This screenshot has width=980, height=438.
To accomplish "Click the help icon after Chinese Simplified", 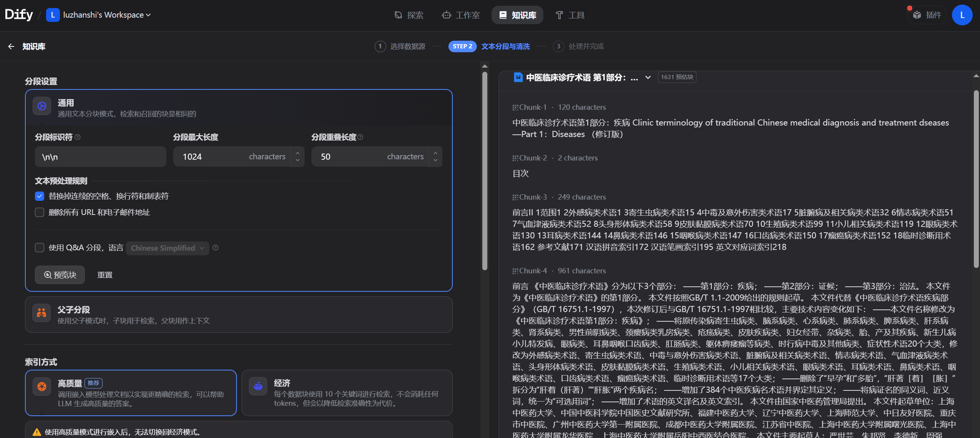I will pos(215,248).
